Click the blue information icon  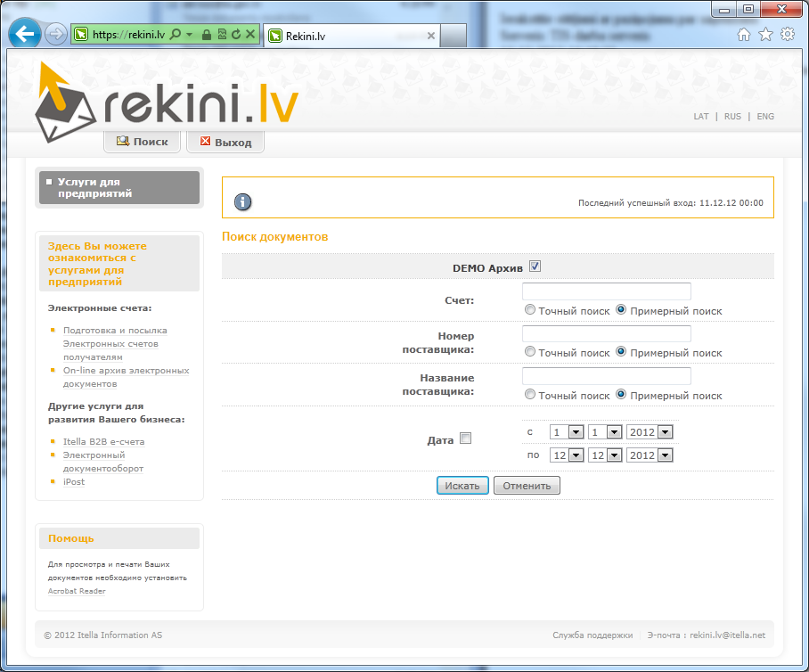pos(242,201)
